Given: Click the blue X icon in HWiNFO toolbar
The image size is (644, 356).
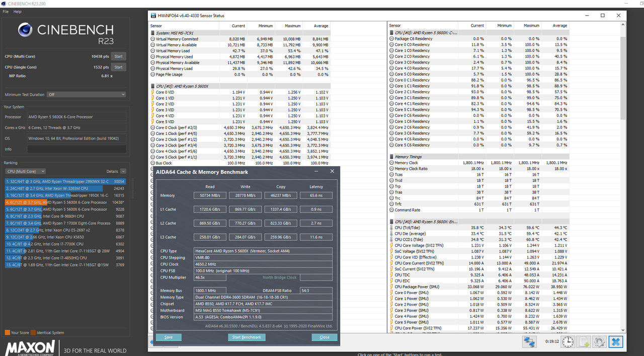Looking at the screenshot, I should click(615, 342).
